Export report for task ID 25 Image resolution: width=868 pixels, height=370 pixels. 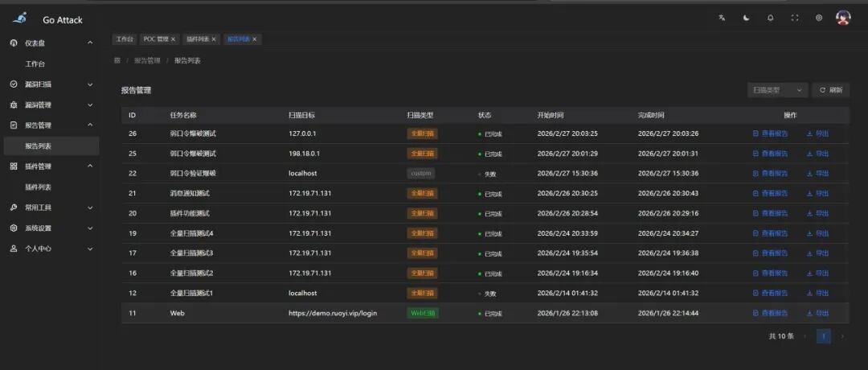[x=818, y=154]
